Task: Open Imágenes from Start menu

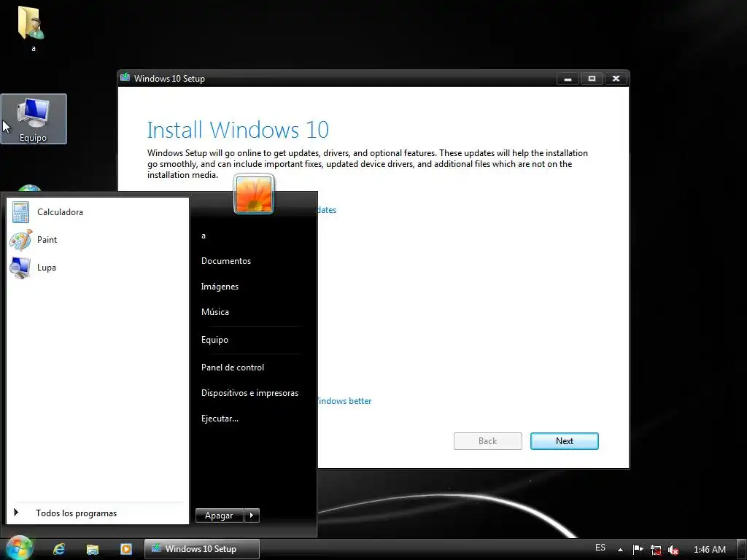Action: tap(220, 286)
